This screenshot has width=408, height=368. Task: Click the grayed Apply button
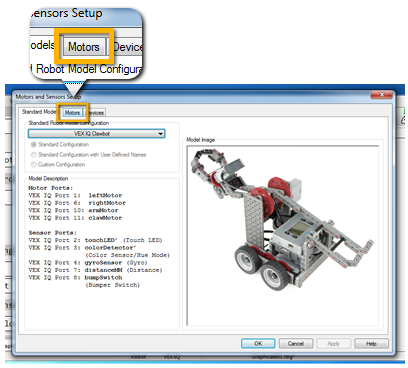pos(333,343)
